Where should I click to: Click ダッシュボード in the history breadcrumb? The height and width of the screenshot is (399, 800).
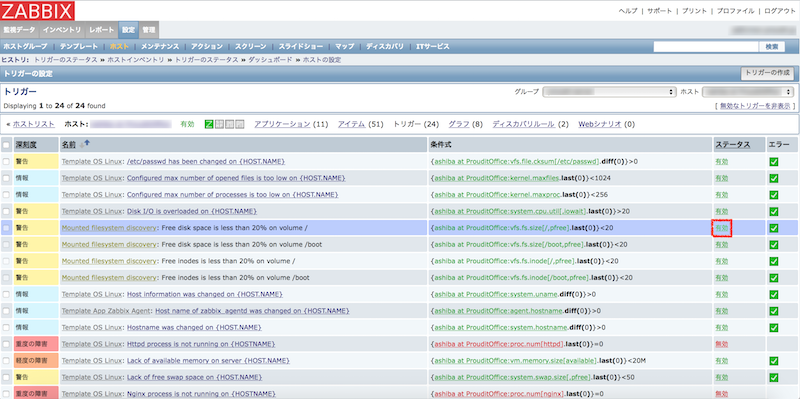270,60
